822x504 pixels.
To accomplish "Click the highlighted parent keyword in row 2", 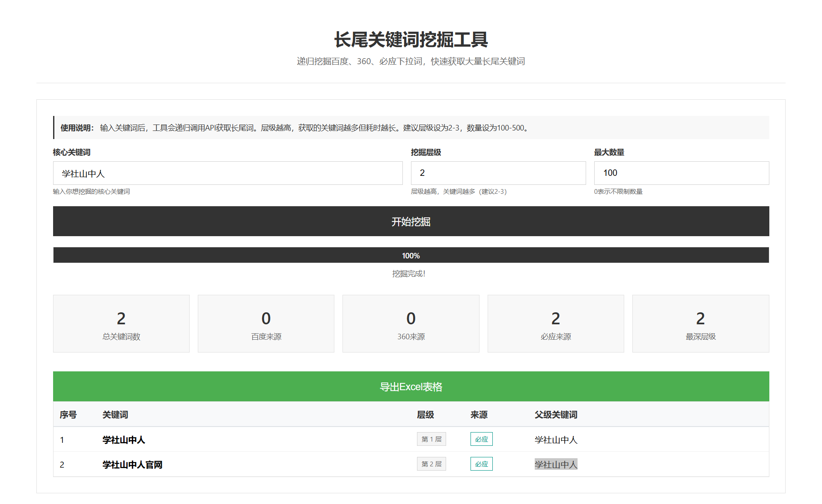I will (x=555, y=465).
